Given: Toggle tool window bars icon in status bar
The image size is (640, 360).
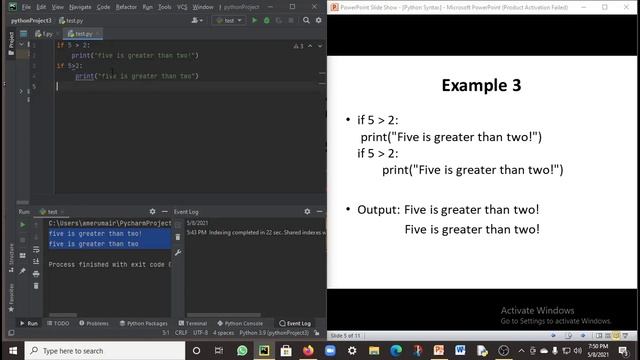Looking at the screenshot, I should click(11, 333).
